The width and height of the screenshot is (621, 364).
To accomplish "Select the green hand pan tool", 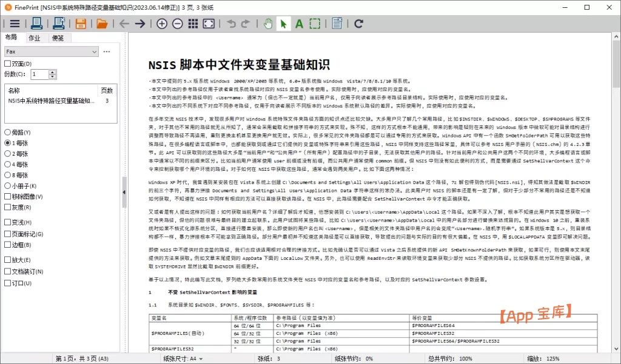I will click(x=268, y=24).
